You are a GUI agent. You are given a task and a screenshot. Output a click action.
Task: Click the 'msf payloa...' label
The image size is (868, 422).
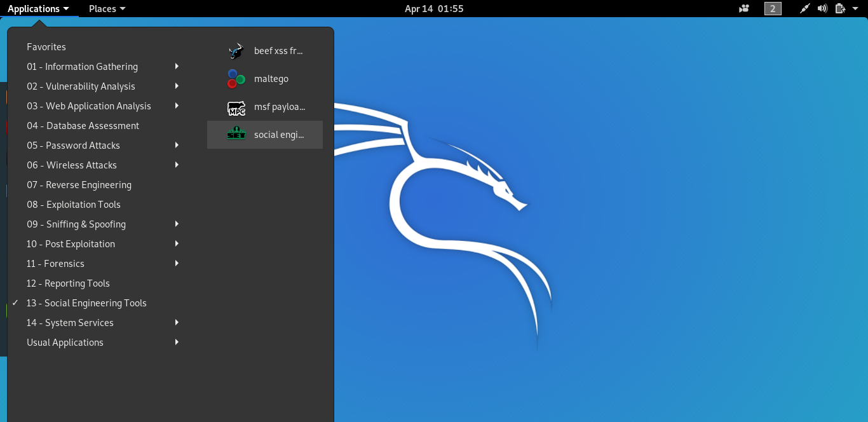[x=280, y=107]
